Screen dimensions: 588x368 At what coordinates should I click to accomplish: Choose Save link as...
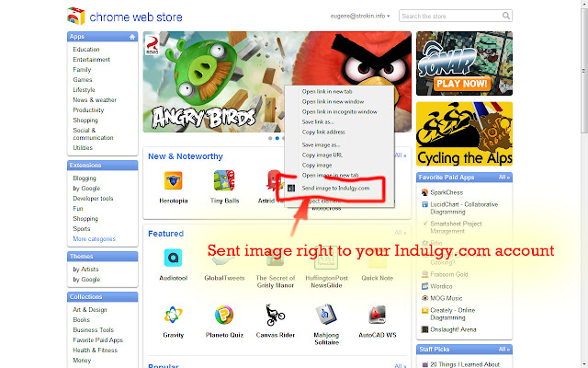click(x=318, y=122)
